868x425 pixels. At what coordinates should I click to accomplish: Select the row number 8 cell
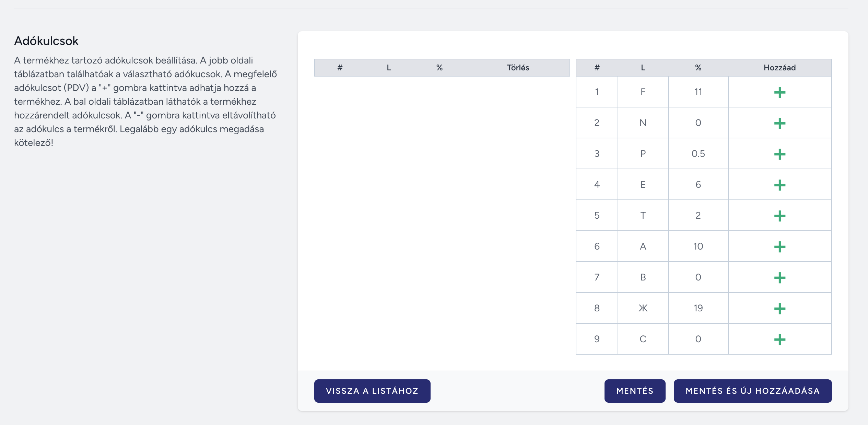point(597,308)
